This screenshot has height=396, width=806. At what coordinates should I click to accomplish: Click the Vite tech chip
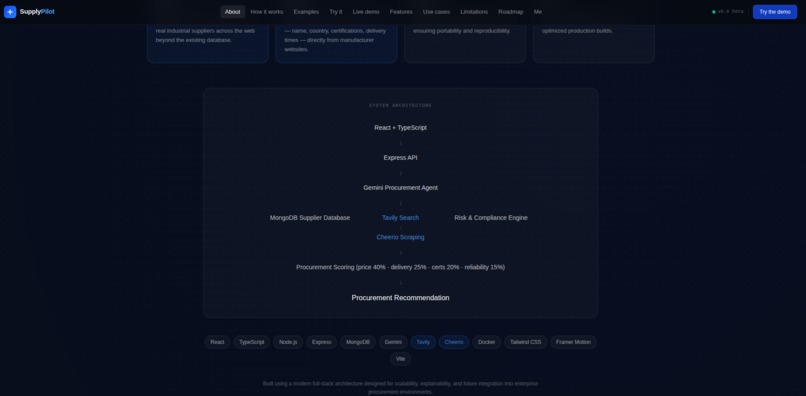click(x=400, y=359)
